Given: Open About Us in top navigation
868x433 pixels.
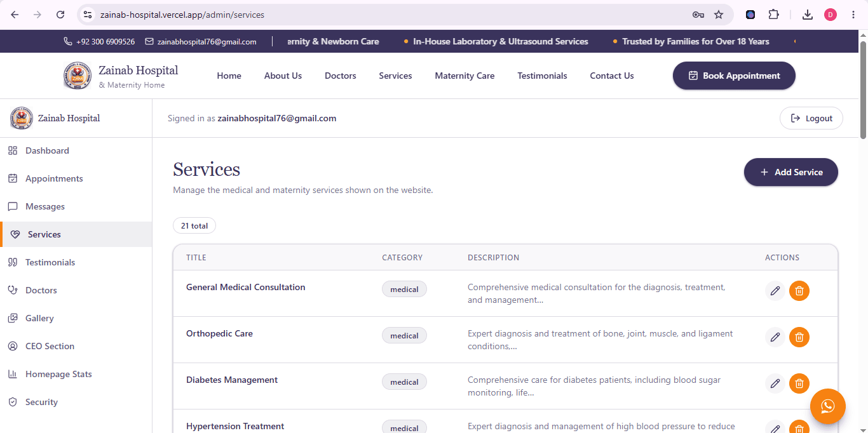Looking at the screenshot, I should [x=283, y=76].
